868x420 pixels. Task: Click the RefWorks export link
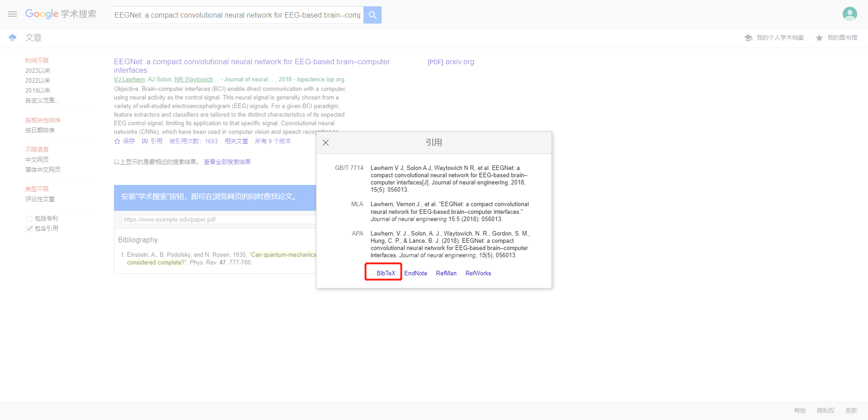[x=478, y=274]
